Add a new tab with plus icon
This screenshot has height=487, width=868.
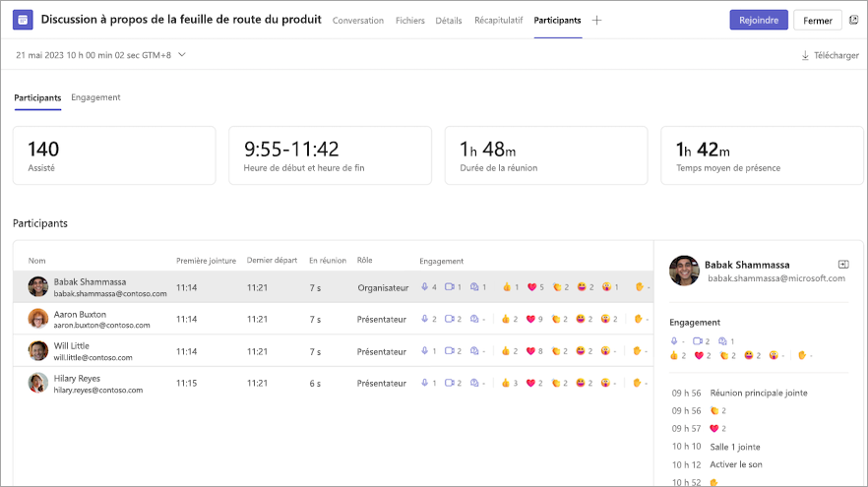point(596,21)
